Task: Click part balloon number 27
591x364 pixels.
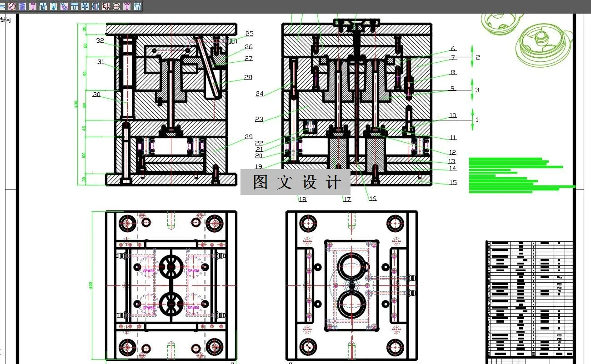Action: click(x=248, y=59)
